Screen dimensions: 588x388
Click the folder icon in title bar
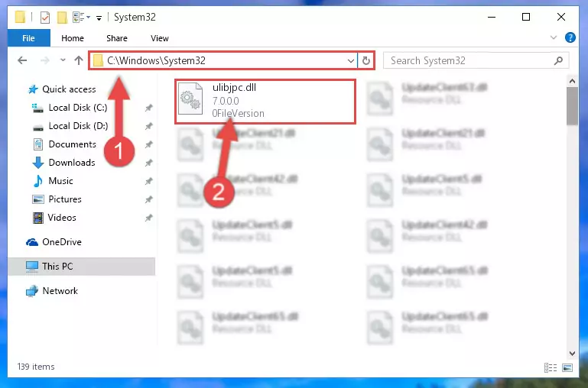[x=20, y=17]
